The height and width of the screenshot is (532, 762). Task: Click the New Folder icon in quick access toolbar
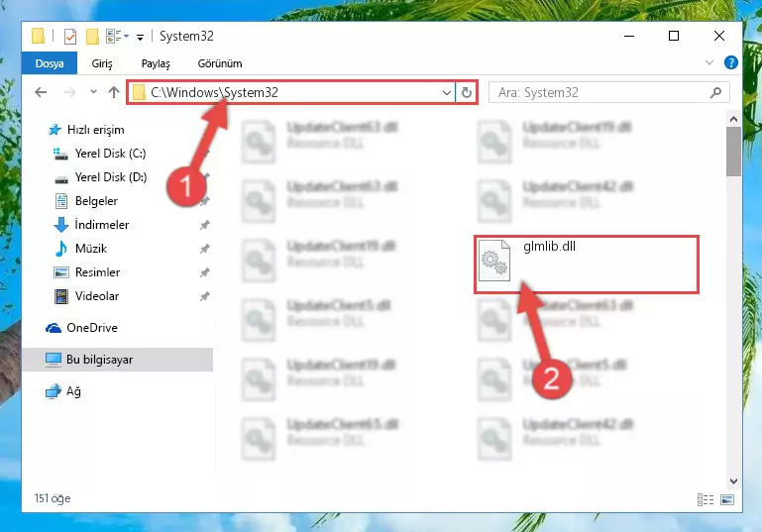92,37
